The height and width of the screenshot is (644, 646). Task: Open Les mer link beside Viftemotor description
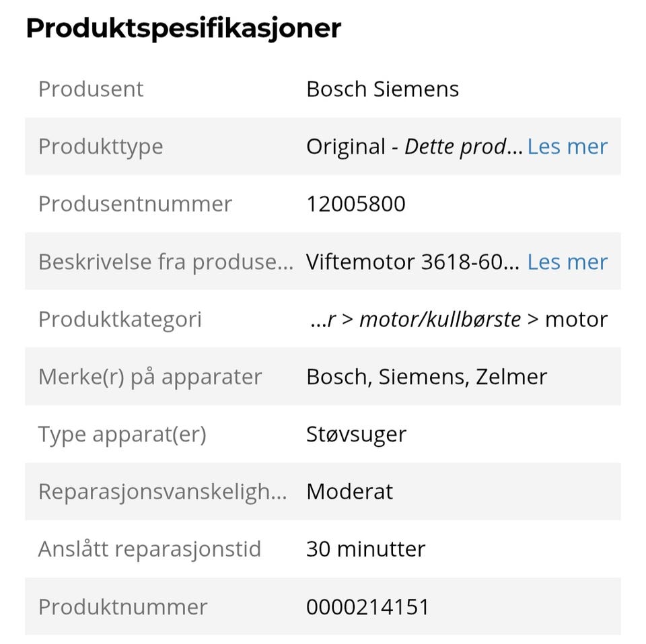pos(567,262)
